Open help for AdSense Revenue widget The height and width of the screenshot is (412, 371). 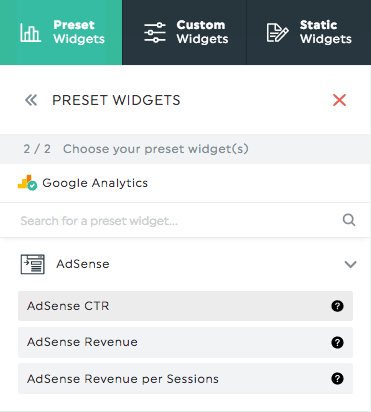click(337, 342)
